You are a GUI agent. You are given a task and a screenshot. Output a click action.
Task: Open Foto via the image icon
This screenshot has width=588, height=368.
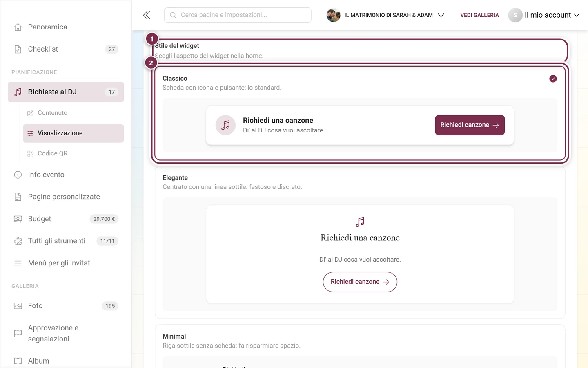[x=18, y=306]
